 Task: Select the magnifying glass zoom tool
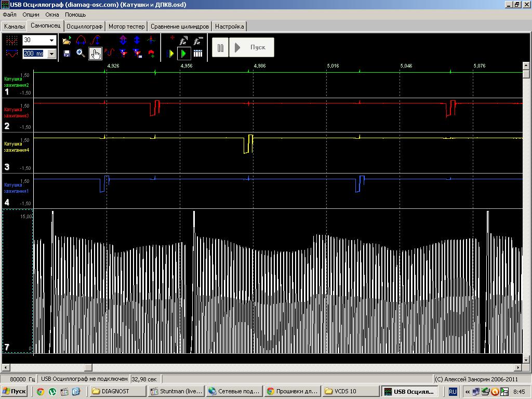pyautogui.click(x=81, y=54)
